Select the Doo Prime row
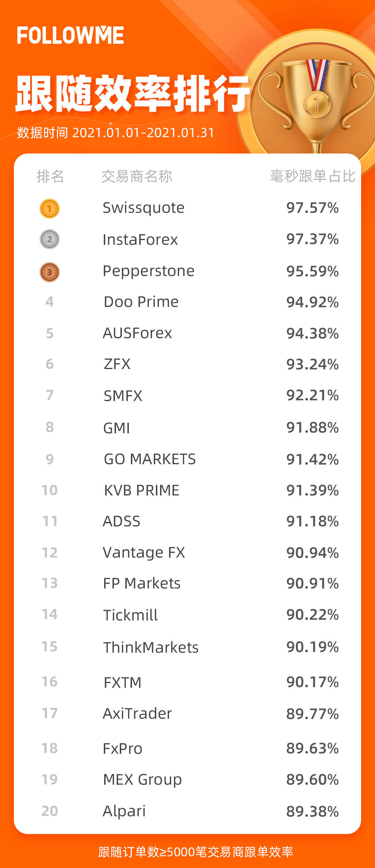The height and width of the screenshot is (868, 375). pyautogui.click(x=187, y=302)
